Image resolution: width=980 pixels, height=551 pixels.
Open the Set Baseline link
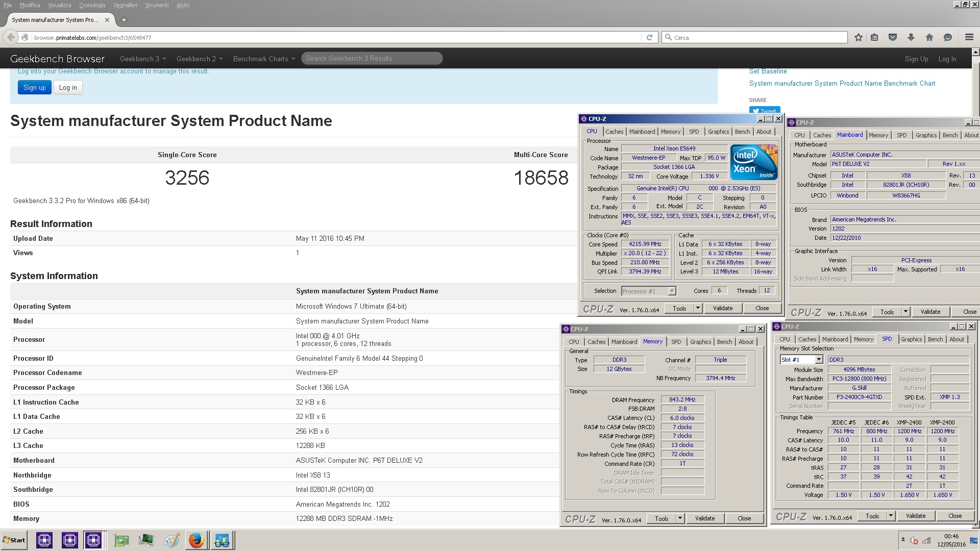[x=768, y=71]
